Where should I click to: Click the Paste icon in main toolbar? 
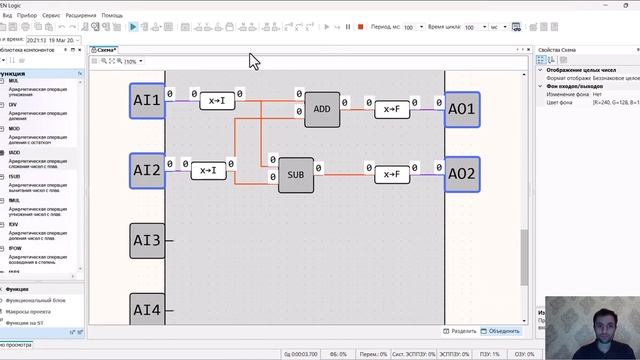point(49,27)
